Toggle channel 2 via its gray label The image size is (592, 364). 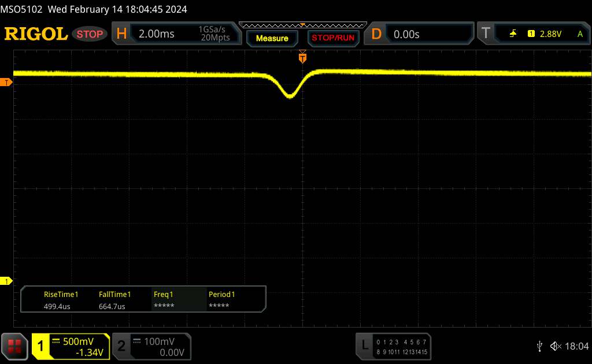tap(121, 346)
